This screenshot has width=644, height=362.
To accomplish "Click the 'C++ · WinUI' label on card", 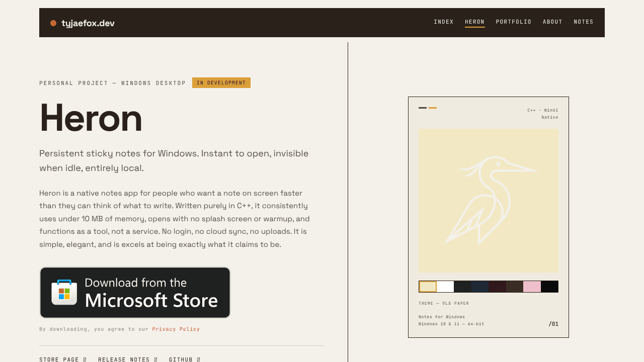I will (543, 110).
